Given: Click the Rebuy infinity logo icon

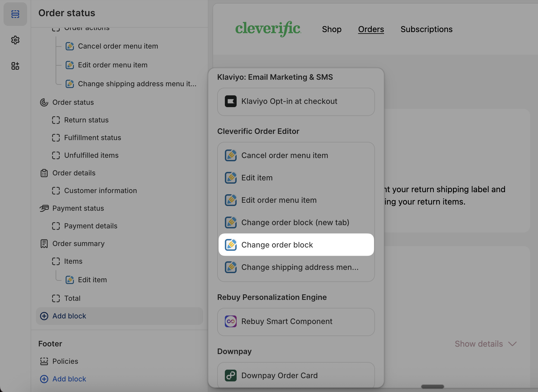Looking at the screenshot, I should pos(231,321).
